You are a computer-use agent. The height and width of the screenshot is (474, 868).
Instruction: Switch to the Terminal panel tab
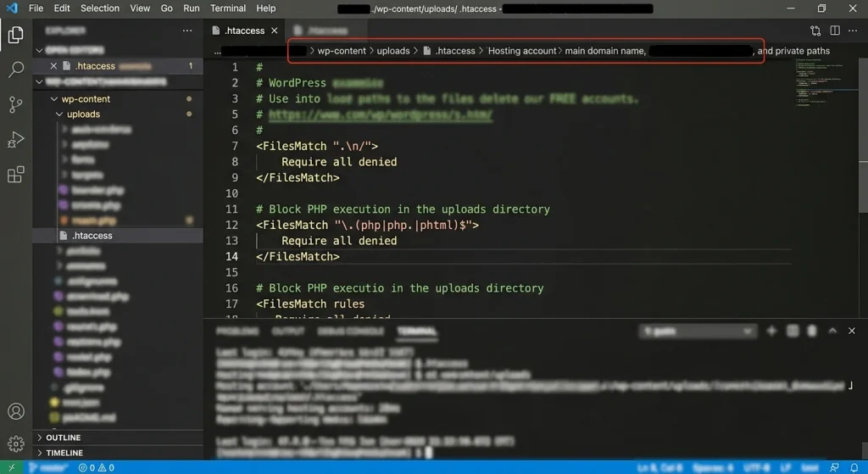pos(417,332)
